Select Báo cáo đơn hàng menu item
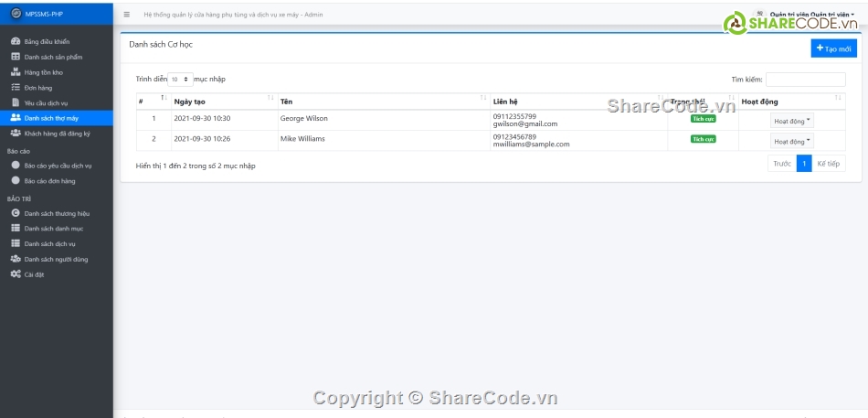This screenshot has height=418, width=868. point(49,181)
